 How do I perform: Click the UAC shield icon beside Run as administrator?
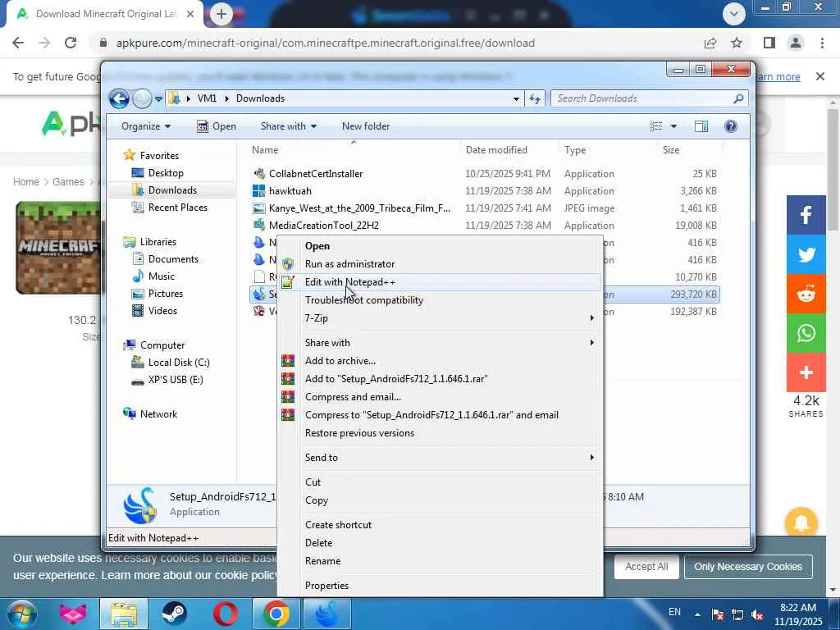pyautogui.click(x=288, y=263)
